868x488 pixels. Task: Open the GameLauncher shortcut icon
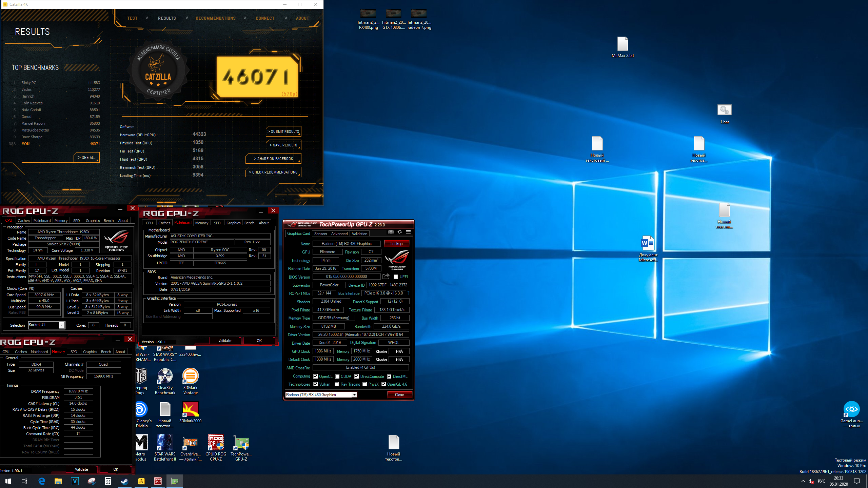point(851,414)
